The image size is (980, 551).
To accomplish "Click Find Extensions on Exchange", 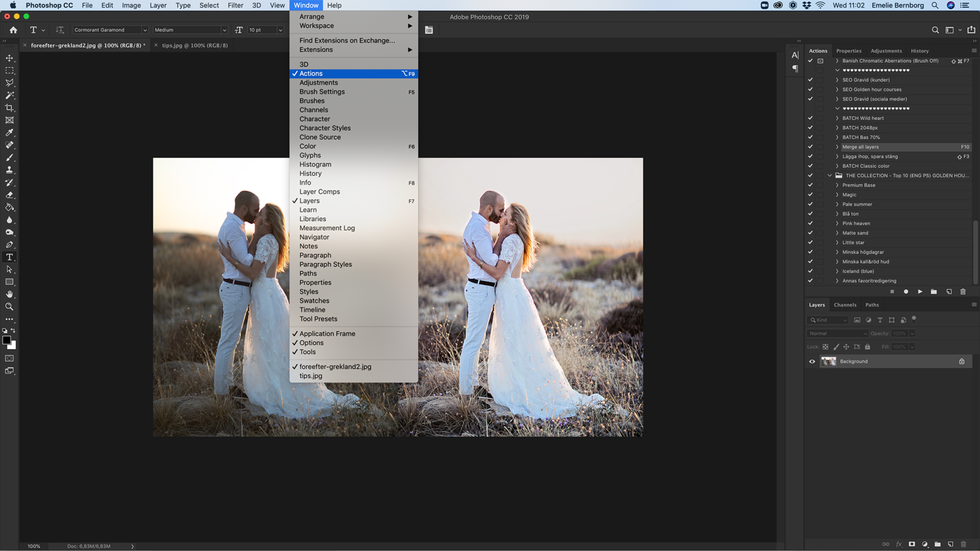I will [x=347, y=40].
